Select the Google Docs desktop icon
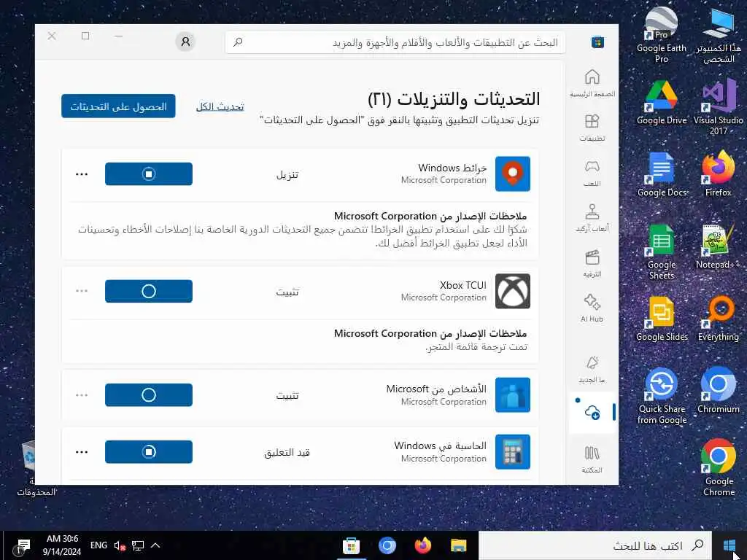Image resolution: width=747 pixels, height=560 pixels. point(661,175)
